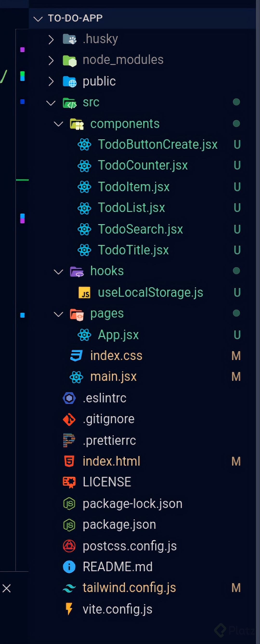The height and width of the screenshot is (644, 260).
Task: Click the .husky folder paw icon
Action: (x=70, y=39)
